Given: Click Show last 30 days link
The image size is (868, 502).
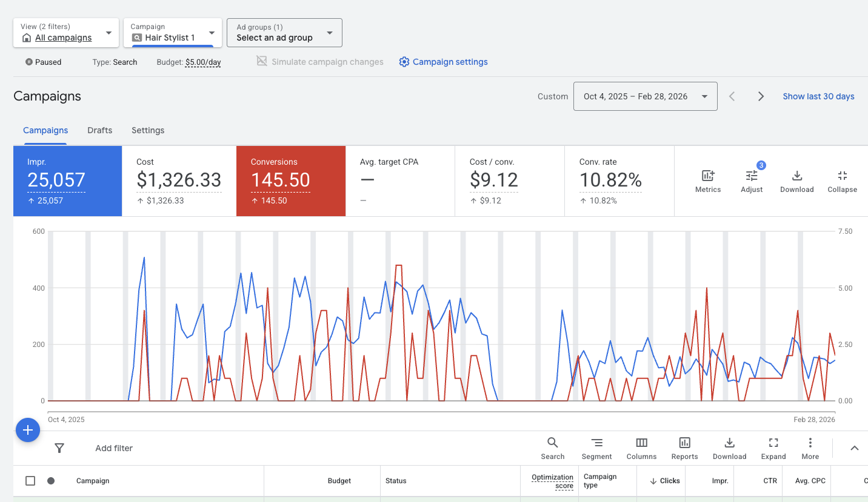Looking at the screenshot, I should 818,96.
